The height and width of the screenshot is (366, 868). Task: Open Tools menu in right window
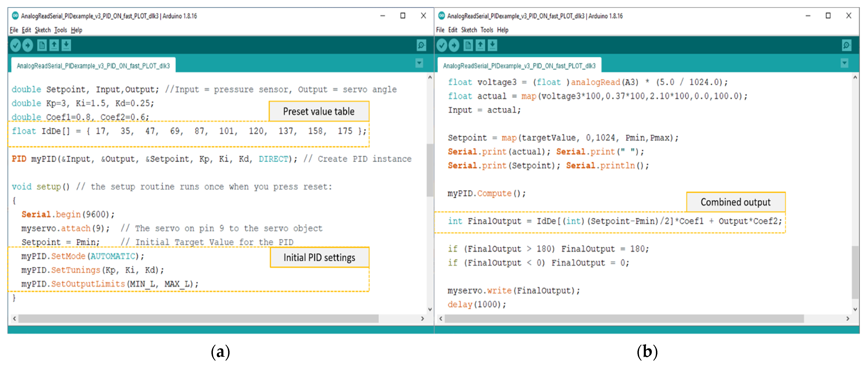pyautogui.click(x=487, y=30)
